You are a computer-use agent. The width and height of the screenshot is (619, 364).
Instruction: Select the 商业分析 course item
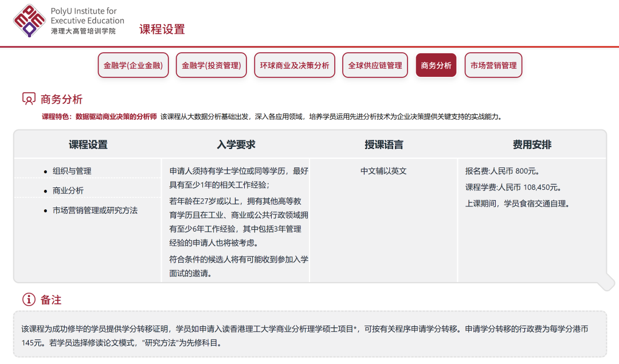coord(68,190)
